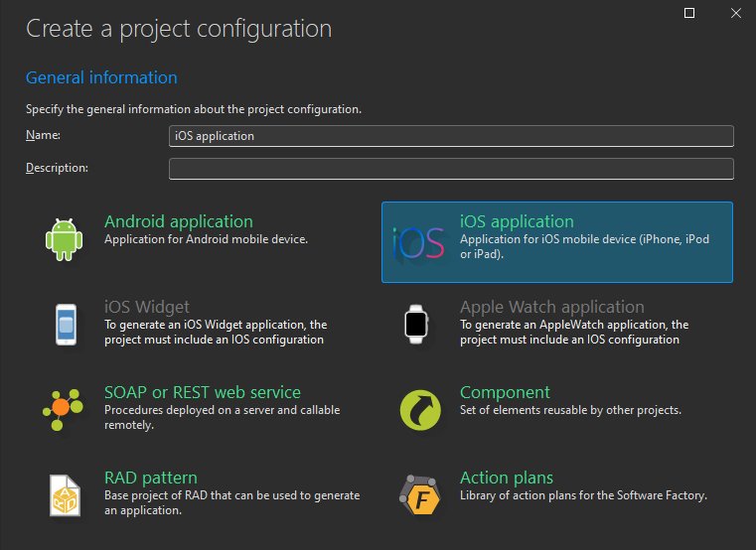Close the project configuration wizard

[x=736, y=13]
